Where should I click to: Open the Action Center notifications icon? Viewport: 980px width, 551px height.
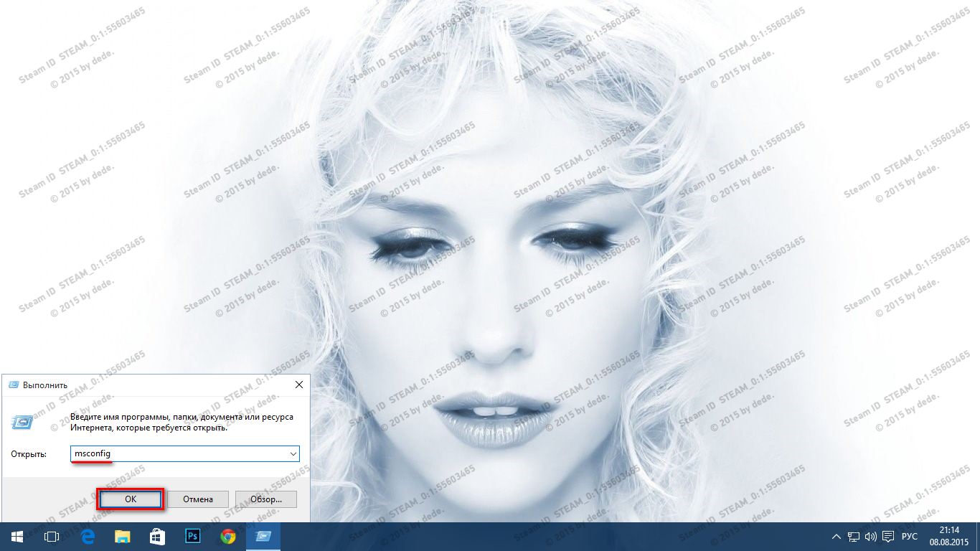[x=888, y=537]
